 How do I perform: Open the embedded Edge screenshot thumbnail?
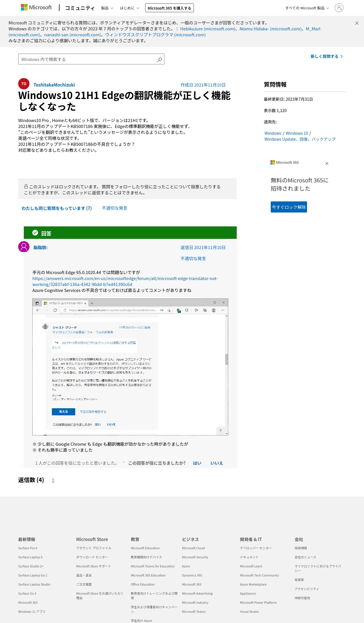tap(130, 367)
